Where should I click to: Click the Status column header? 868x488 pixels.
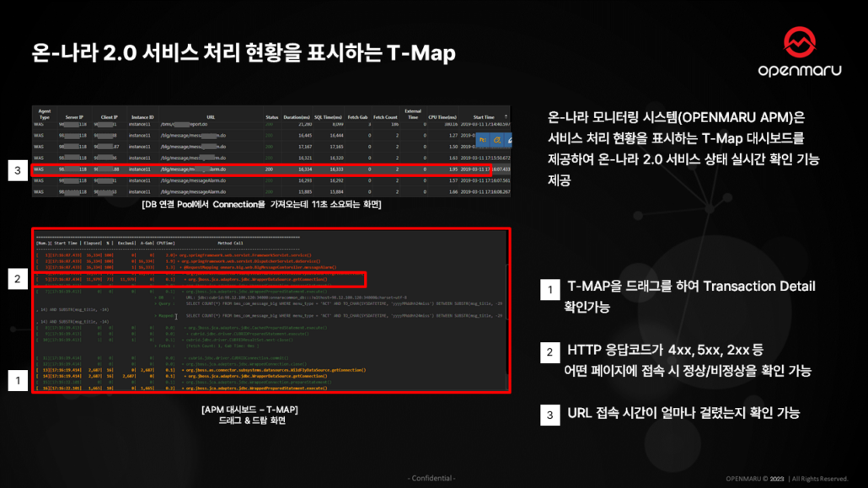(271, 115)
